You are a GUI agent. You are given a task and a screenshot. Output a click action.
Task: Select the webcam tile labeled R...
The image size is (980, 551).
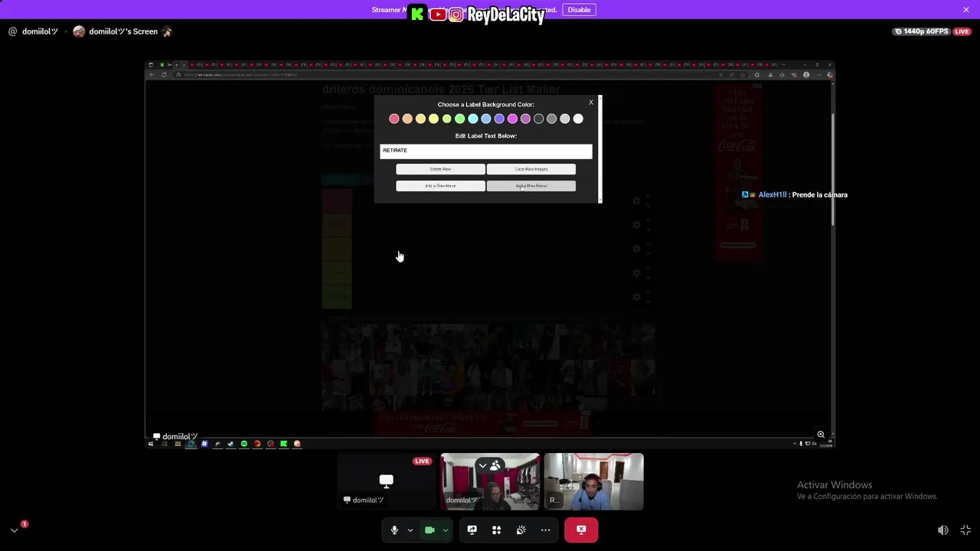pyautogui.click(x=594, y=481)
